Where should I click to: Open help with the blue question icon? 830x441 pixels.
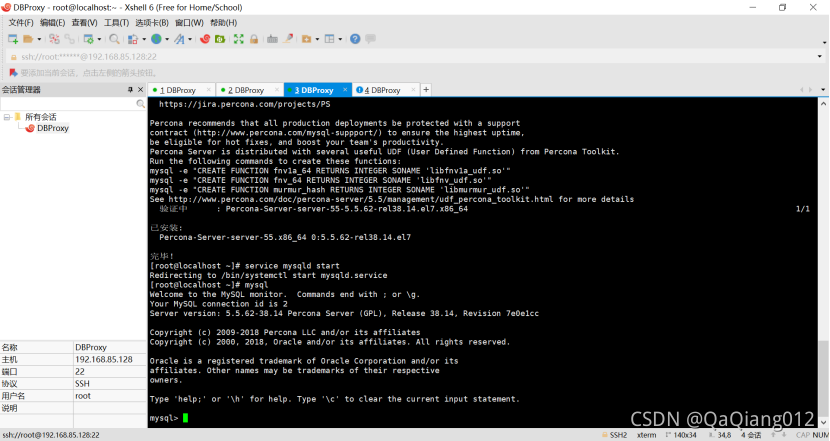tap(355, 39)
